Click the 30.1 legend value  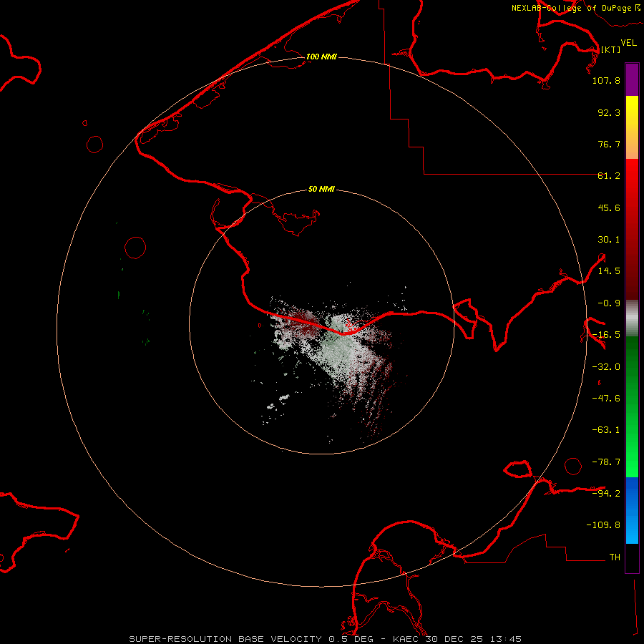(609, 240)
